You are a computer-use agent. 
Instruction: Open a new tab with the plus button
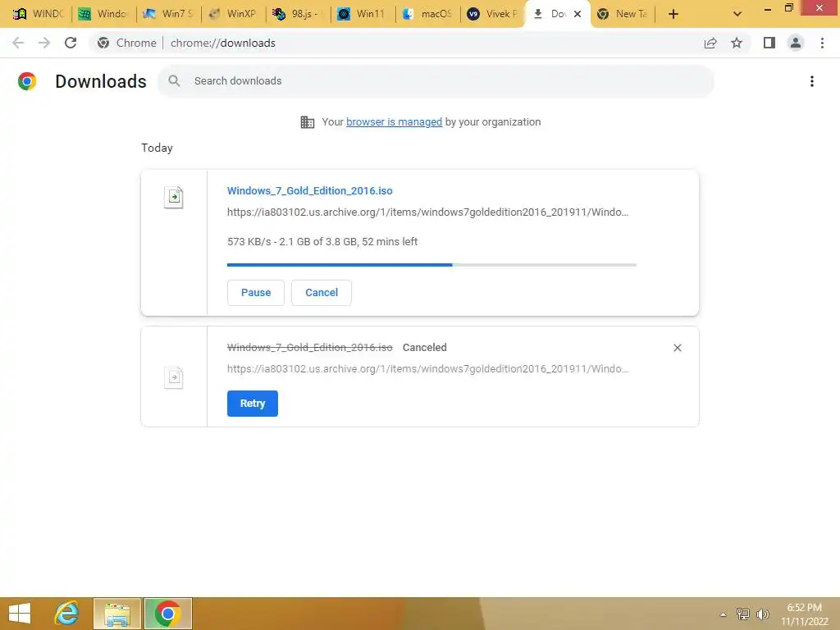673,14
